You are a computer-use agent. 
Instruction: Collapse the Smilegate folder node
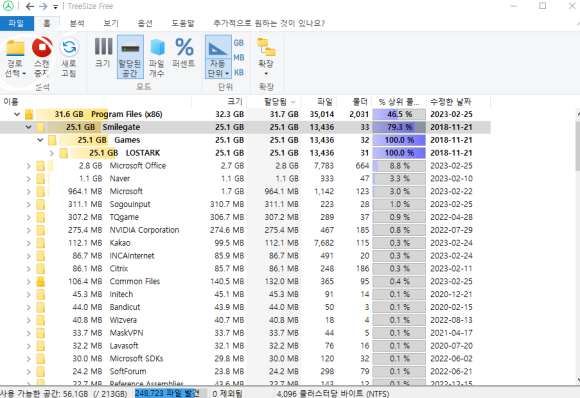click(x=28, y=127)
